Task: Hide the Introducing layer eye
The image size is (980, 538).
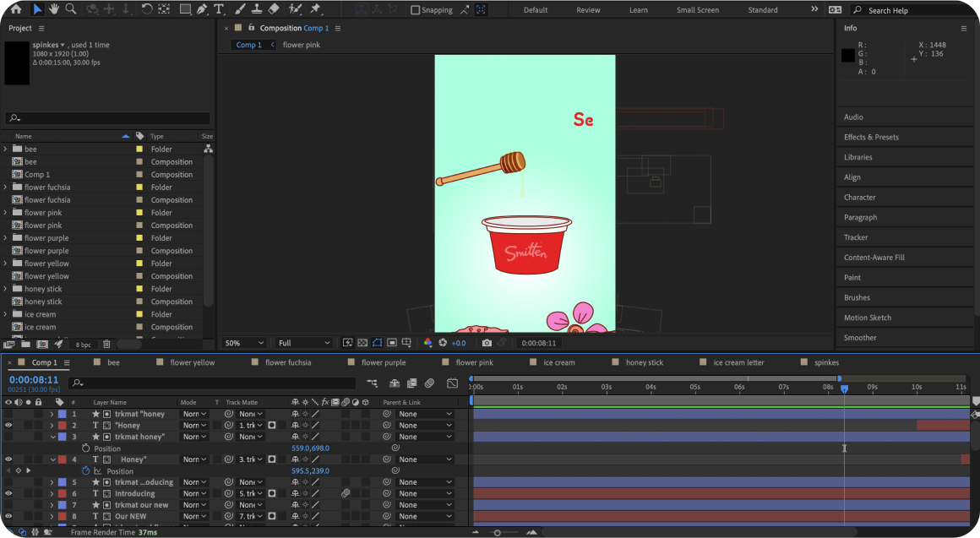Action: pos(8,493)
